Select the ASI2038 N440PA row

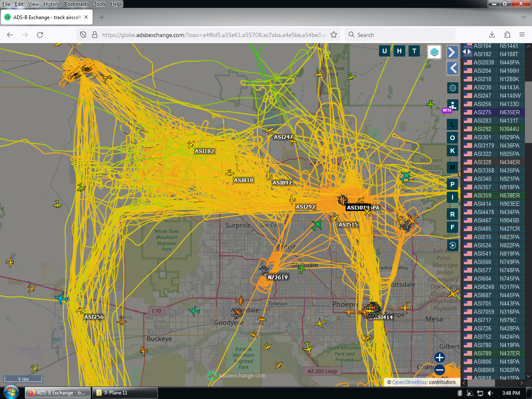pos(494,62)
